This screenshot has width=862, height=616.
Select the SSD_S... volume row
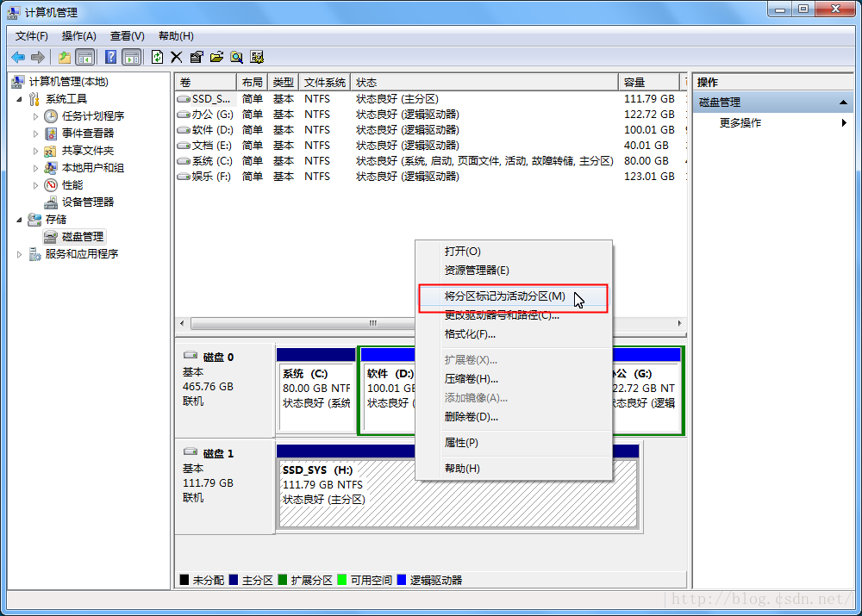tap(431, 99)
